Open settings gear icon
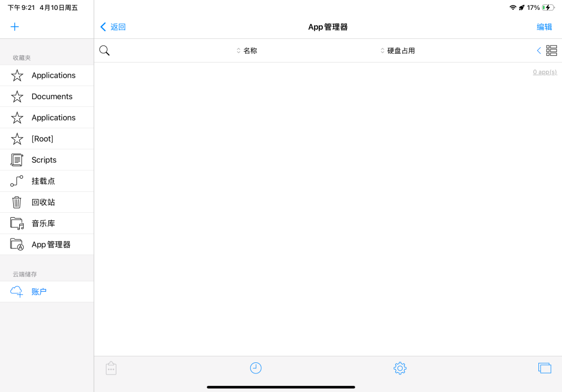Viewport: 562px width, 392px height. [400, 368]
